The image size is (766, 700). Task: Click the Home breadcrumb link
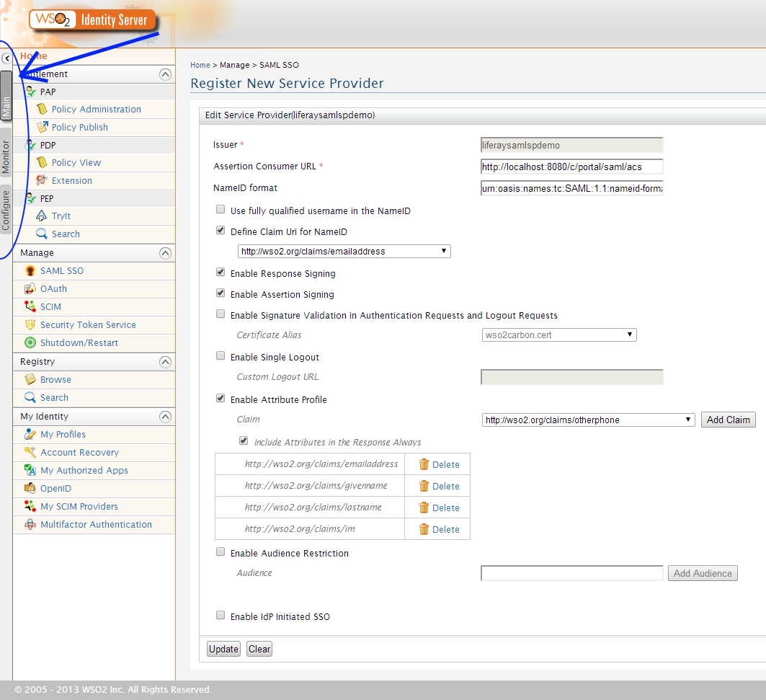pyautogui.click(x=200, y=65)
